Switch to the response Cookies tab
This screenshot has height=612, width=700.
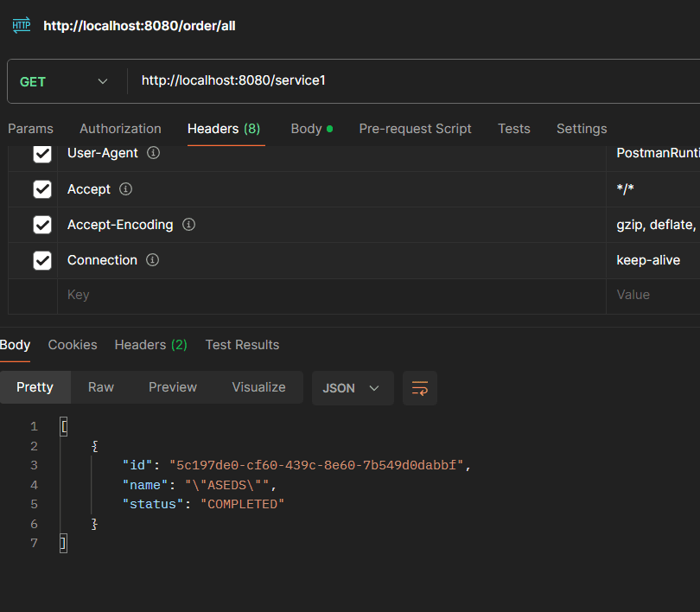tap(73, 345)
